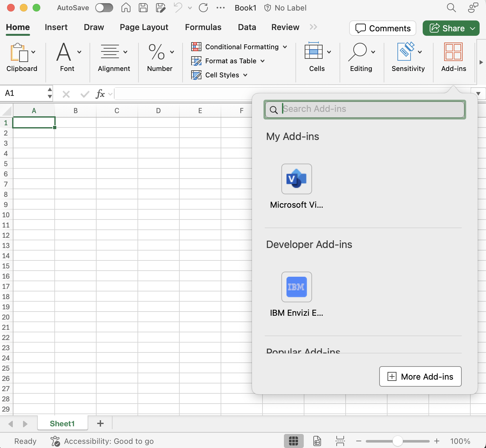
Task: Switch to Page Layout view in status bar
Action: (317, 441)
